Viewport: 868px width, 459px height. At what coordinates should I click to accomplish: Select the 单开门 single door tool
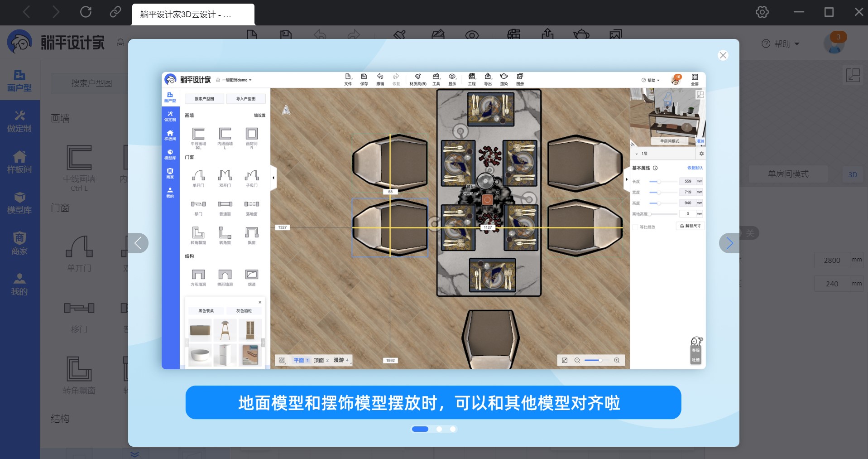[x=79, y=253]
